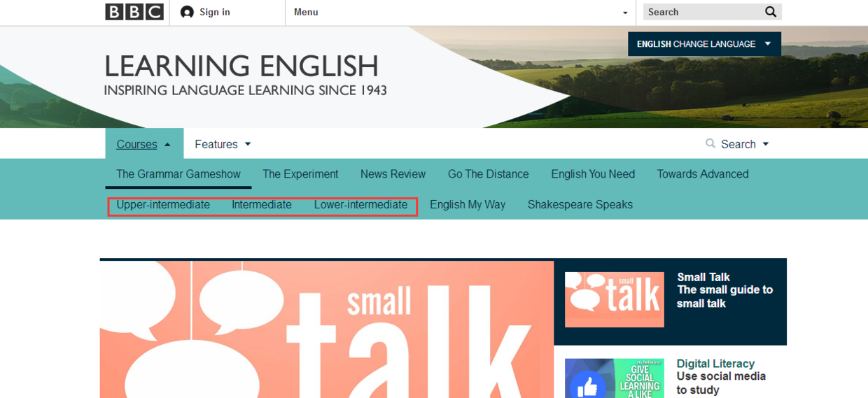This screenshot has width=868, height=398.
Task: Open the large small talk banner image
Action: point(327,329)
